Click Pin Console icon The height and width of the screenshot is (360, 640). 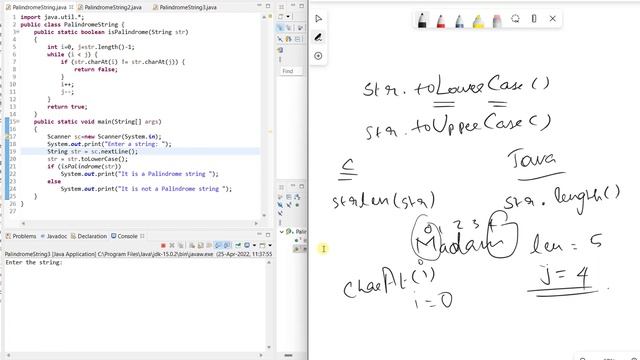(238, 245)
